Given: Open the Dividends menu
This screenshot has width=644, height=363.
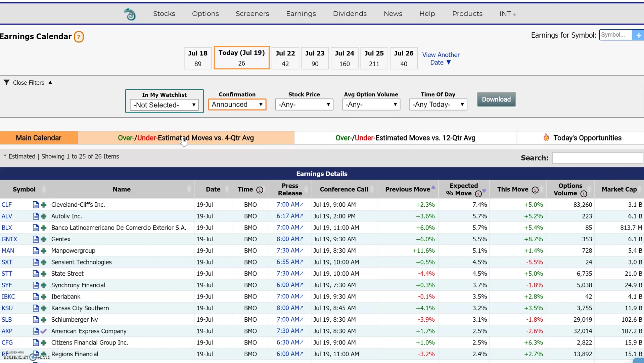Looking at the screenshot, I should pos(350,14).
